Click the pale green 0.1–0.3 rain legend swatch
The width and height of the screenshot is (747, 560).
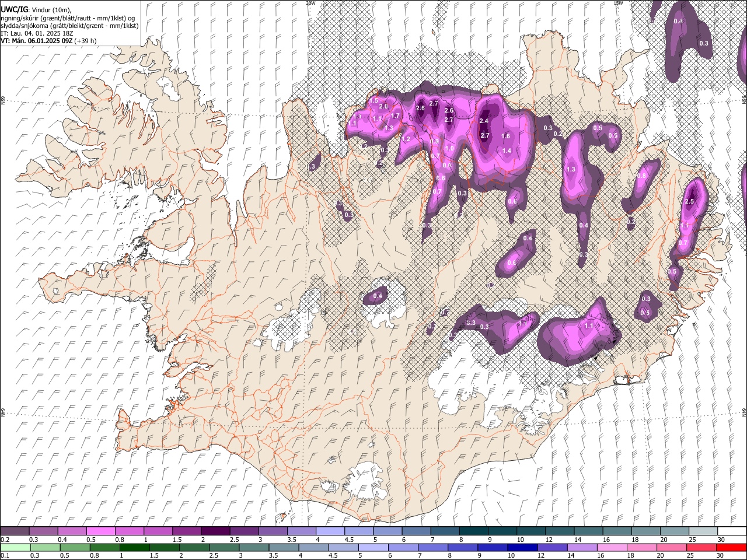click(15, 548)
